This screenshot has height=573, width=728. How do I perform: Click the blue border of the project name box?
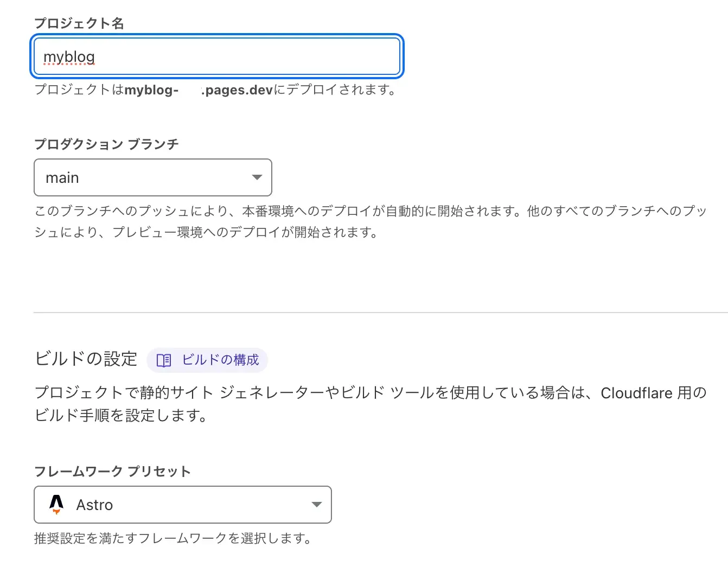(x=217, y=36)
